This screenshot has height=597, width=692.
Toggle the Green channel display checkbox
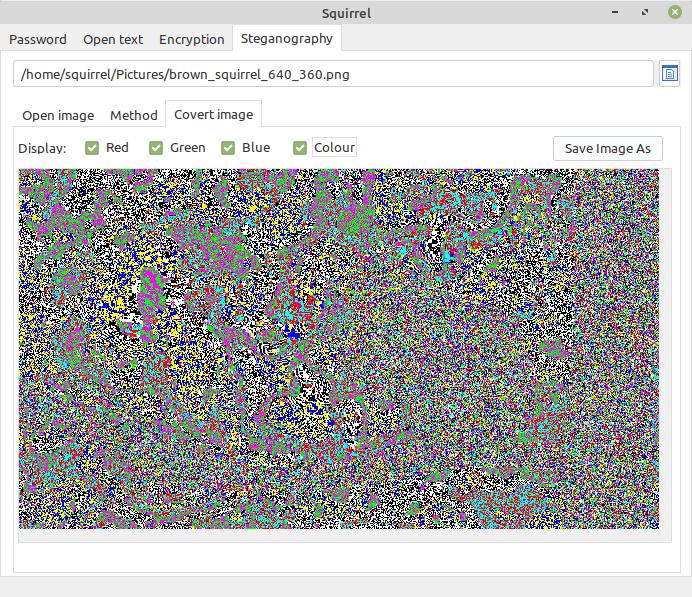pos(156,148)
